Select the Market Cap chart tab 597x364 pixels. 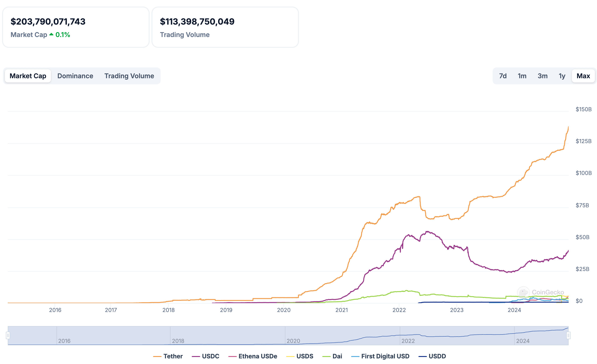point(28,76)
